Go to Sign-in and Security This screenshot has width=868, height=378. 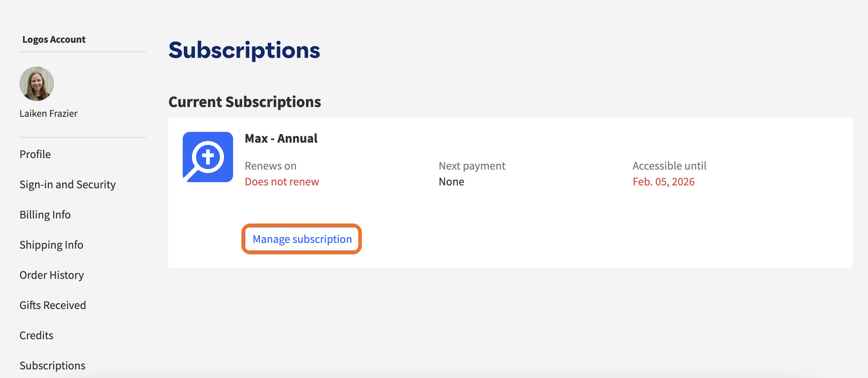[x=68, y=184]
